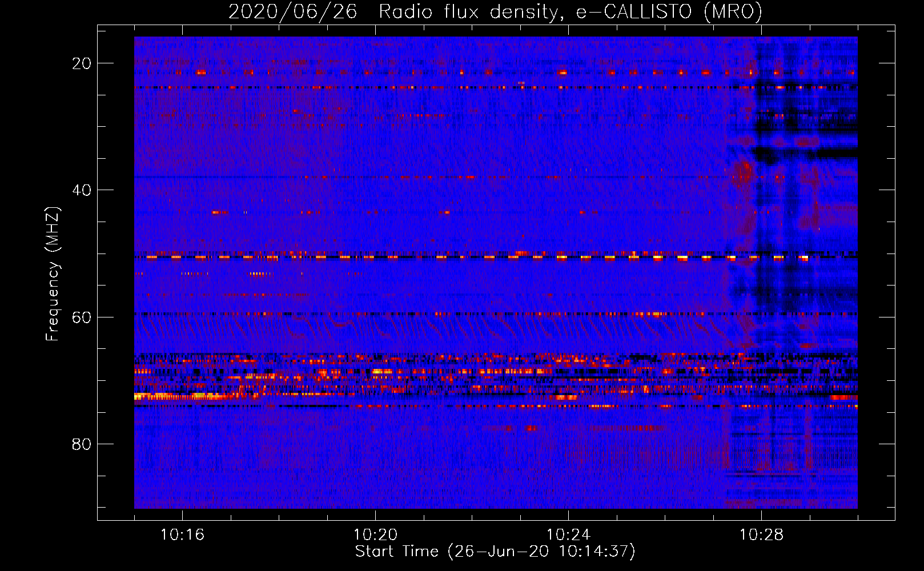Click the 10:24 time axis label
The height and width of the screenshot is (571, 924).
(x=568, y=534)
